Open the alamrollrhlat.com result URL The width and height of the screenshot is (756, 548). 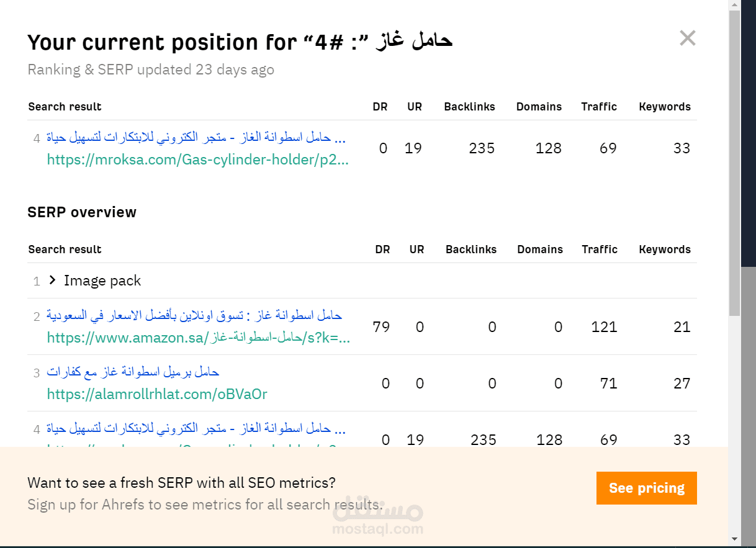coord(157,394)
